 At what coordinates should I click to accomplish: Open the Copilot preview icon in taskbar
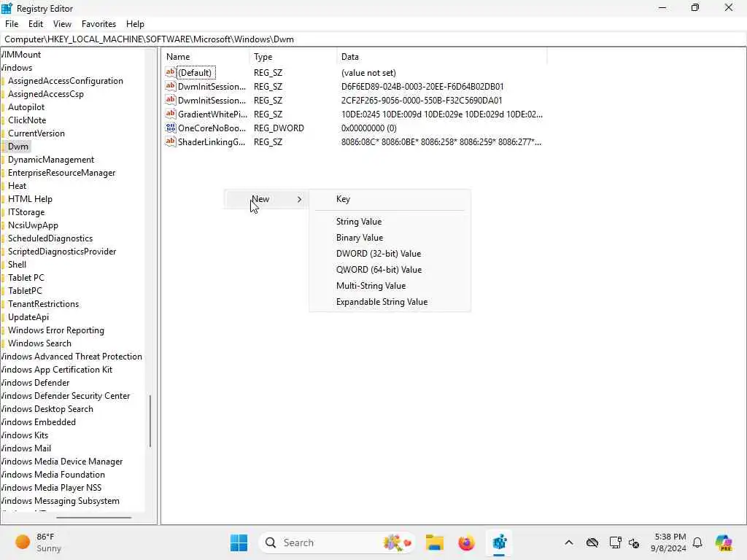724,542
